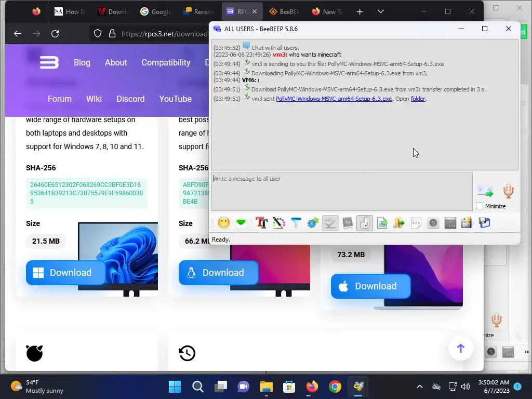The image size is (532, 399).
Task: Toggle the spell check ABC icon
Action: 330,223
